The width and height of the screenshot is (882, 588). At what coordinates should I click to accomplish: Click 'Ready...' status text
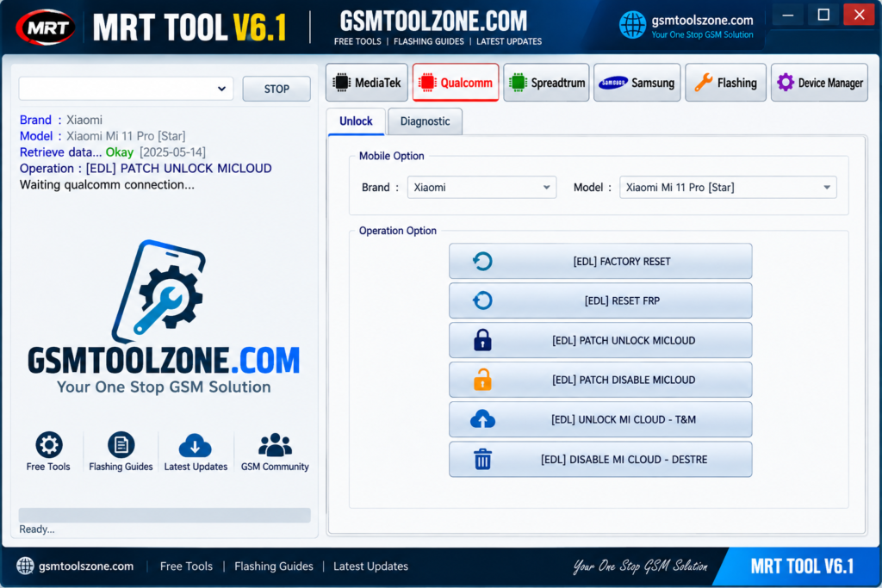coord(36,529)
